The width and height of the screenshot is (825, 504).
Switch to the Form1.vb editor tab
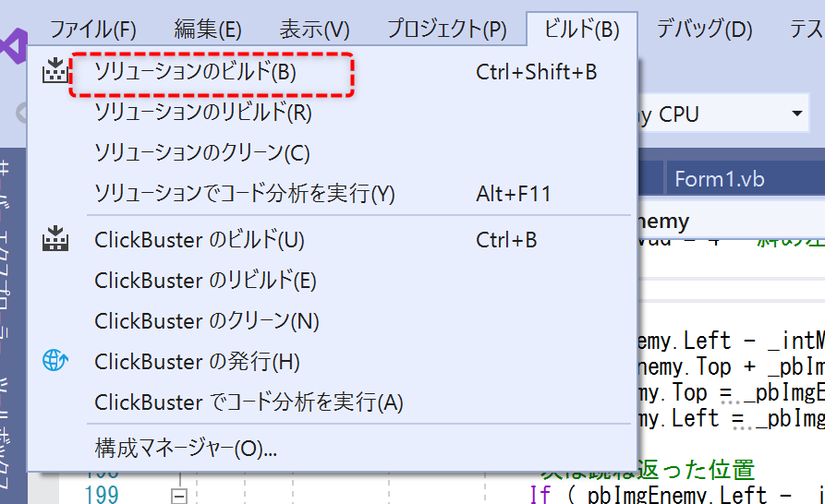pyautogui.click(x=720, y=179)
